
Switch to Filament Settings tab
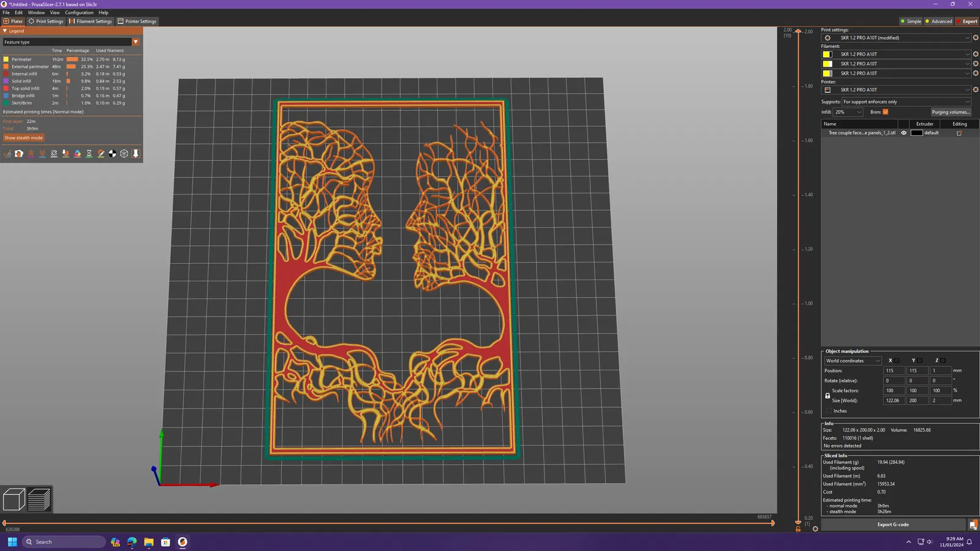click(x=91, y=21)
